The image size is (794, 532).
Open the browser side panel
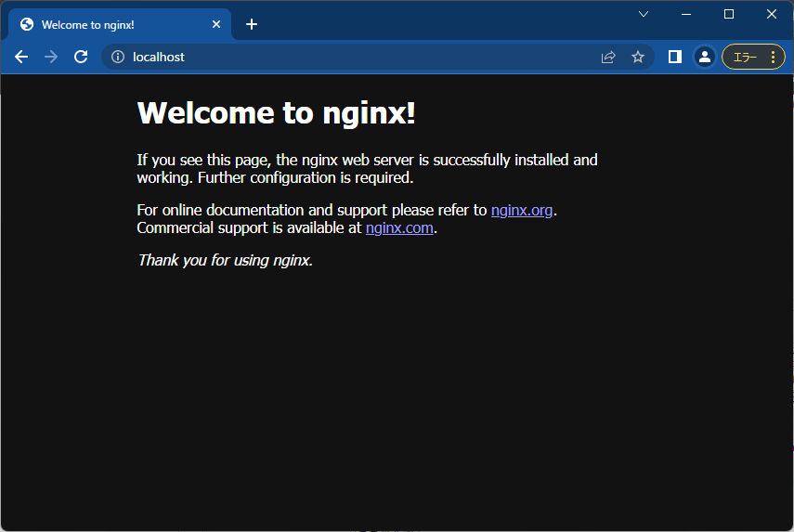pos(675,57)
